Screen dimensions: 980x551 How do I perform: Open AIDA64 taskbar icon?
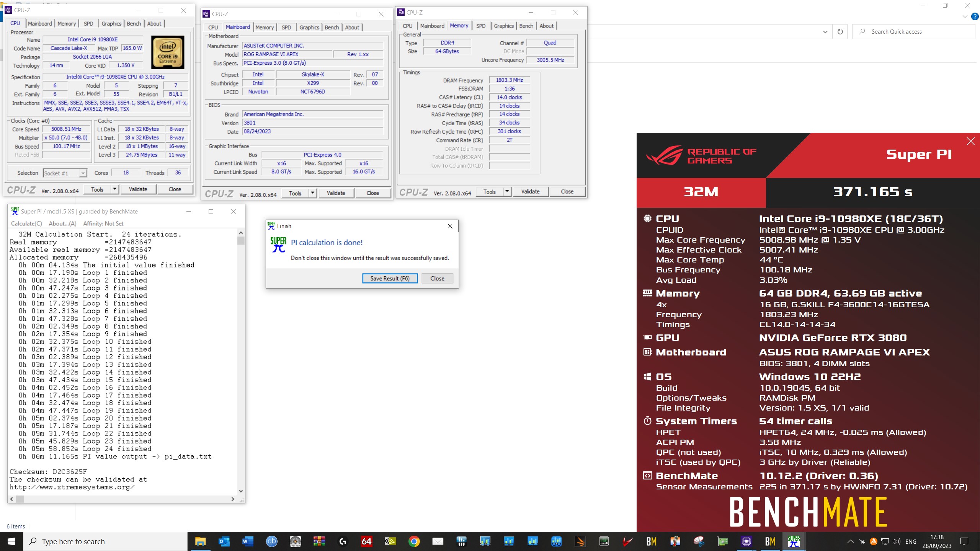366,541
